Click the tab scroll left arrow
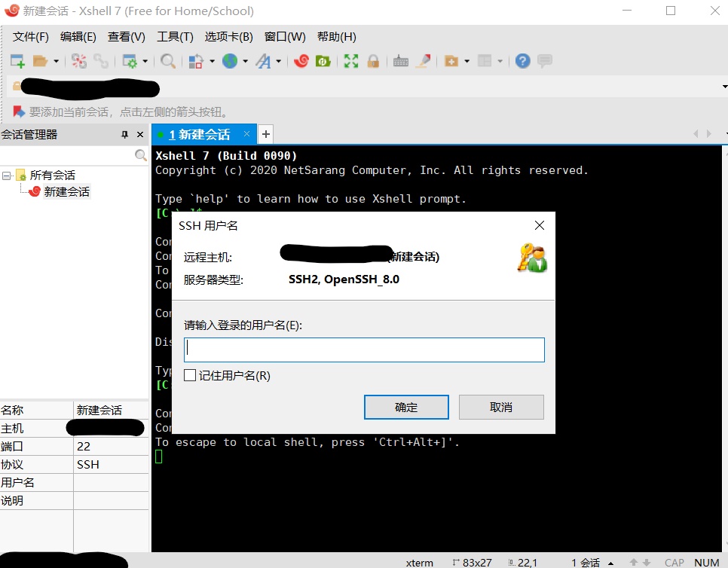Viewport: 728px width, 568px height. tap(696, 133)
